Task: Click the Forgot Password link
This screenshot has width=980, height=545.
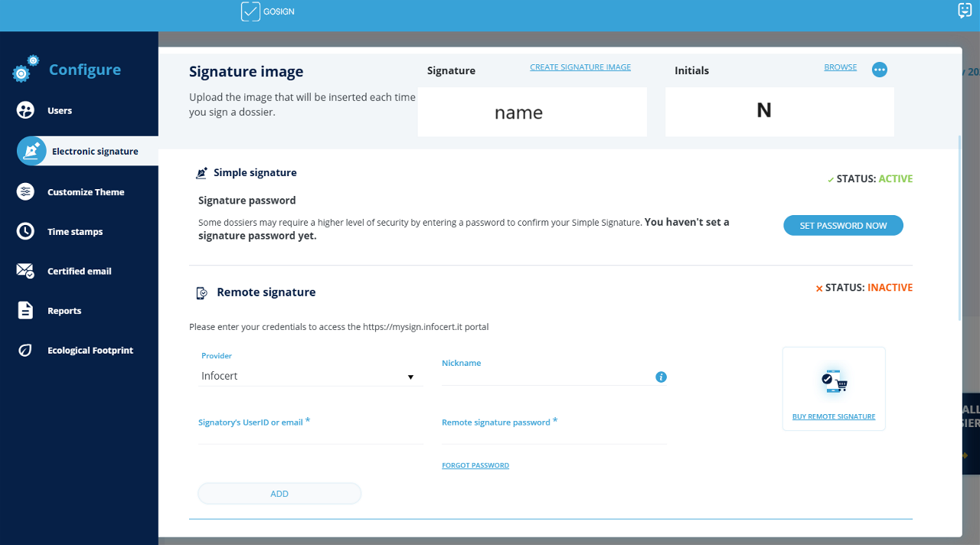Action: [x=475, y=465]
